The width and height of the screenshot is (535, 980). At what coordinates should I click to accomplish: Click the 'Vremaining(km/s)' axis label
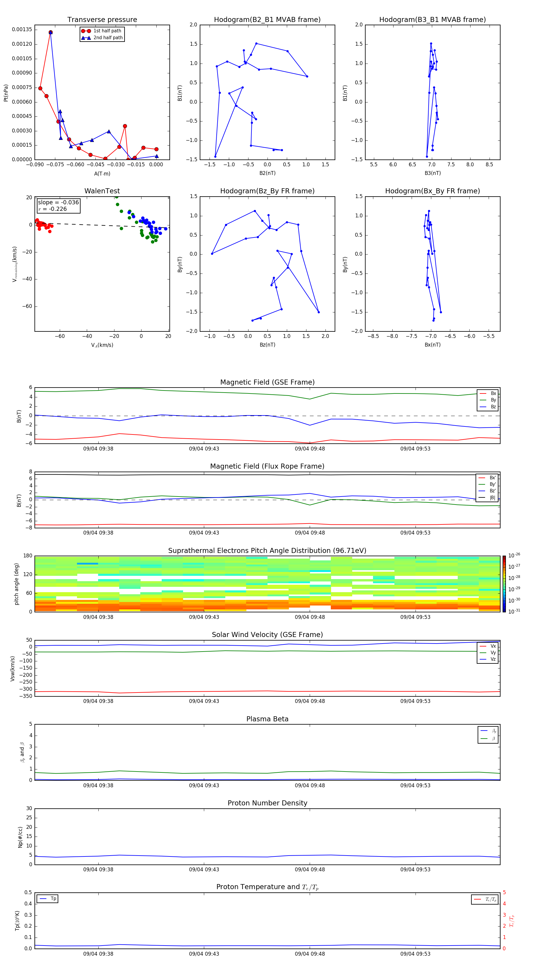click(x=15, y=264)
